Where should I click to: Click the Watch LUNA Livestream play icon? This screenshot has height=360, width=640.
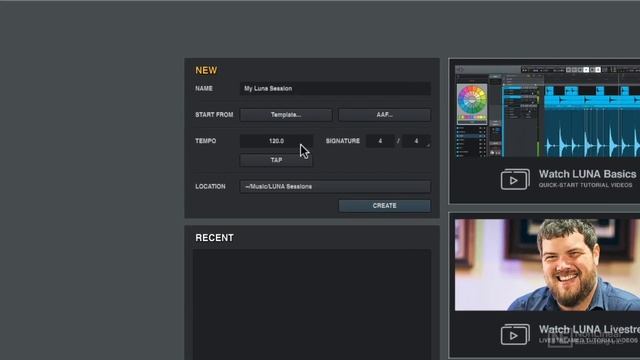click(x=515, y=334)
